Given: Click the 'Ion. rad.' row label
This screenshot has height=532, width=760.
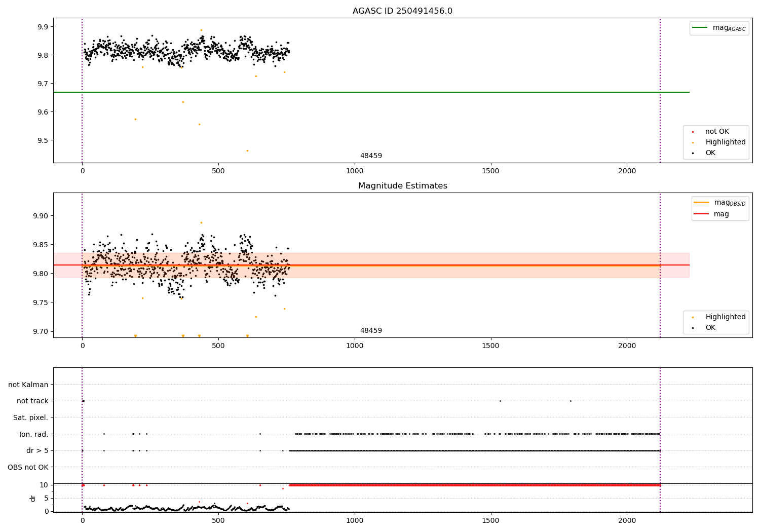Looking at the screenshot, I should [x=34, y=434].
